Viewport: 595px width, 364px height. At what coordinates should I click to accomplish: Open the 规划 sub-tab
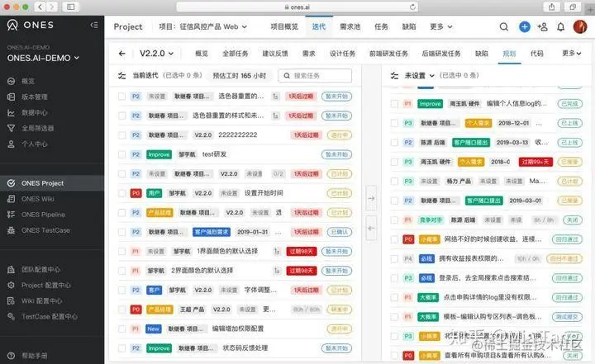click(x=509, y=54)
